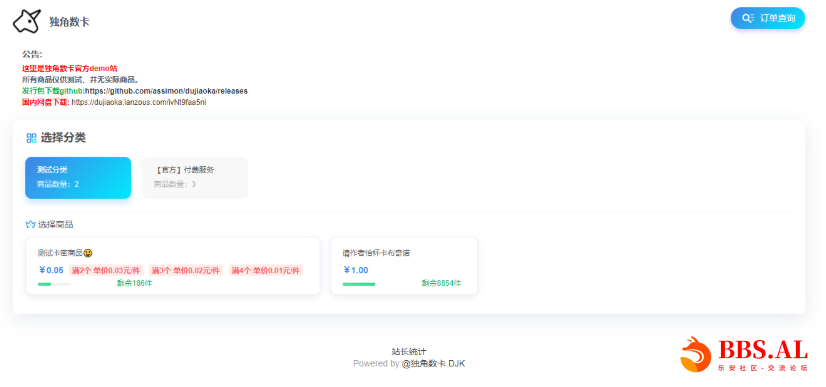Open the github releases URL
This screenshot has height=387, width=826.
point(166,91)
